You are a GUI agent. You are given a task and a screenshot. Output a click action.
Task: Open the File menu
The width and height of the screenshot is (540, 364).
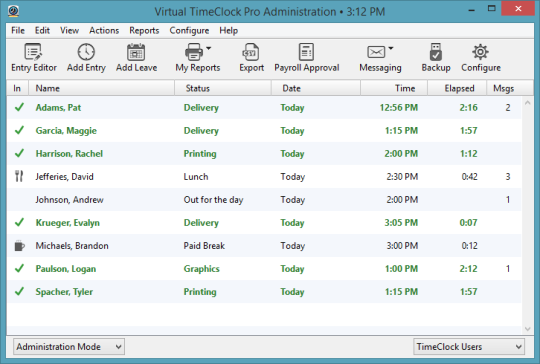point(18,30)
